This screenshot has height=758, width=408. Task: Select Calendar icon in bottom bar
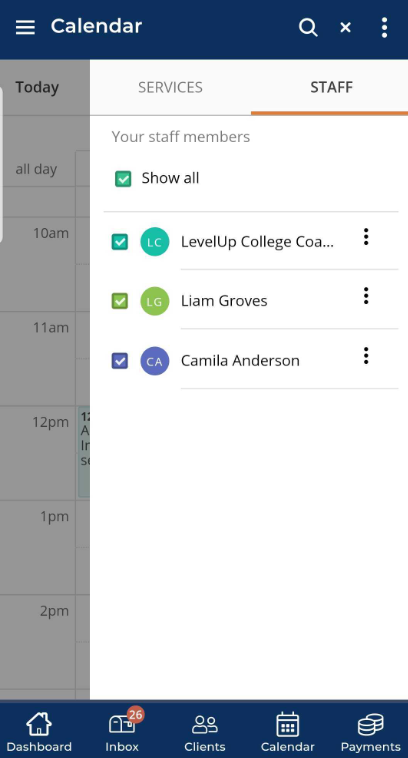point(288,732)
